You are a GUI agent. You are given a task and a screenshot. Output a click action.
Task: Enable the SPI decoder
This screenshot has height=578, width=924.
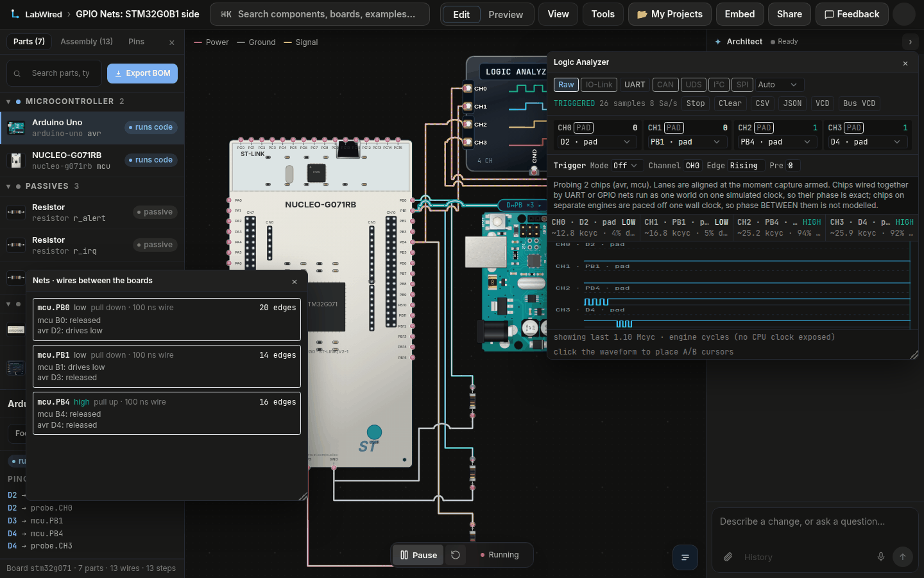tap(742, 85)
